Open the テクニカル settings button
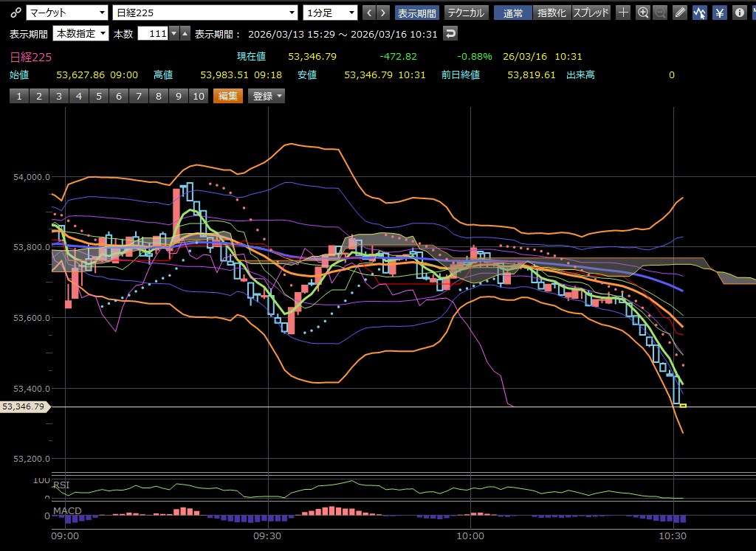The image size is (756, 551). (466, 13)
